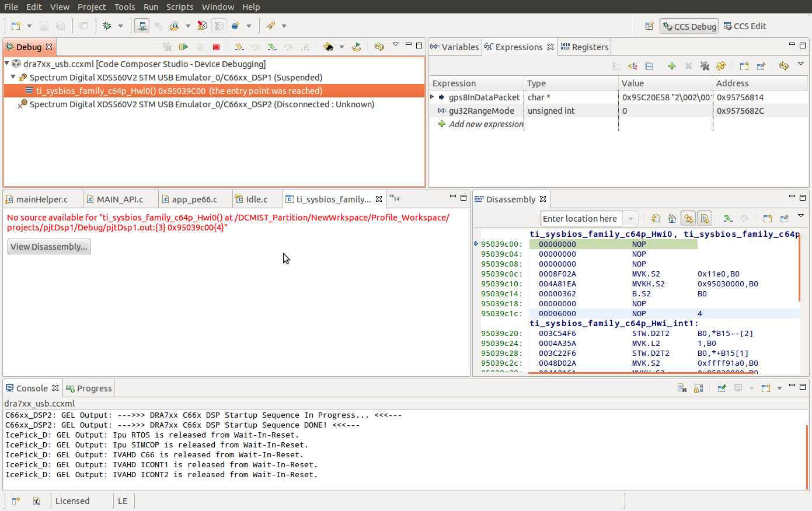Expand the gps8InDataPacket expression row

tap(433, 97)
